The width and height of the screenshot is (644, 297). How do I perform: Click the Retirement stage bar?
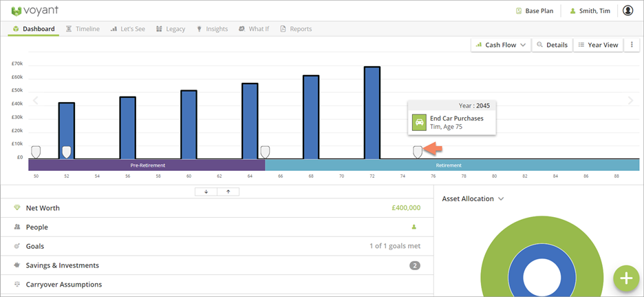pos(452,165)
